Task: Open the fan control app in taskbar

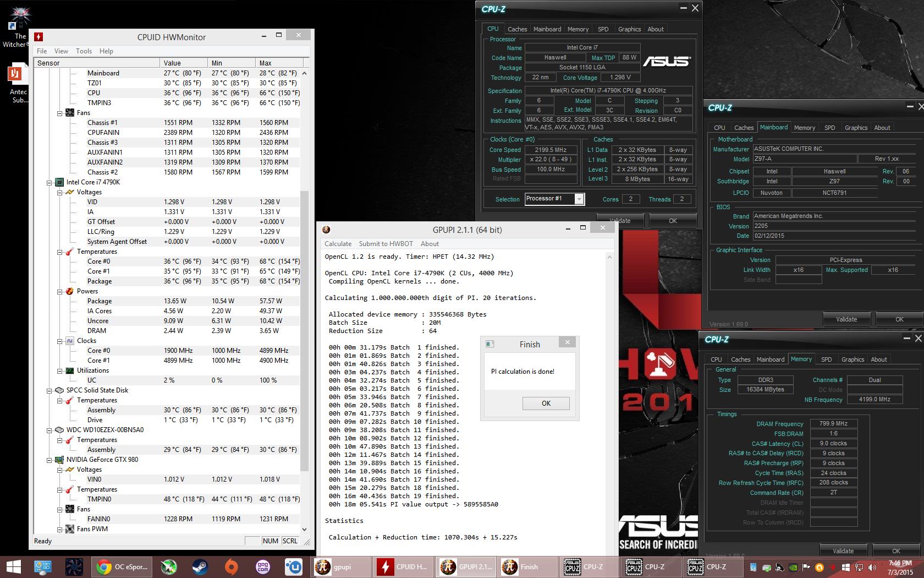Action: pos(74,567)
